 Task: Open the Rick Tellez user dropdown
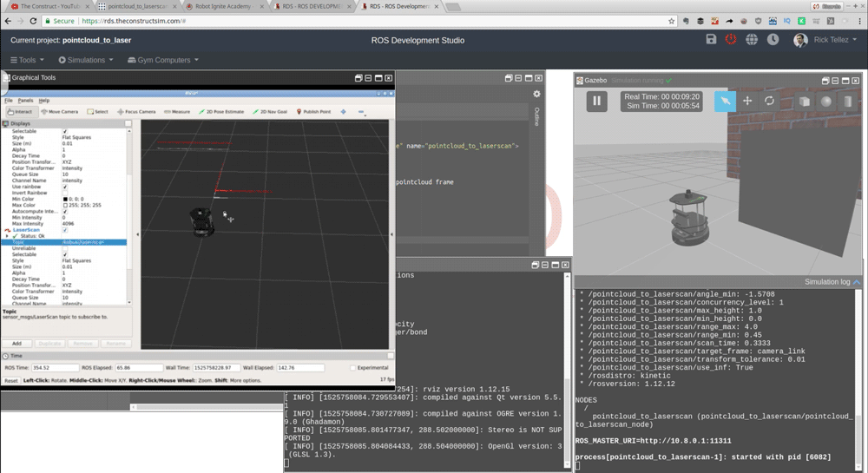[x=825, y=40]
